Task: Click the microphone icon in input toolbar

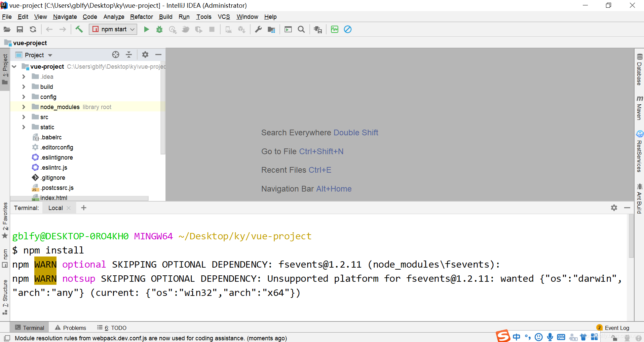Action: [550, 337]
